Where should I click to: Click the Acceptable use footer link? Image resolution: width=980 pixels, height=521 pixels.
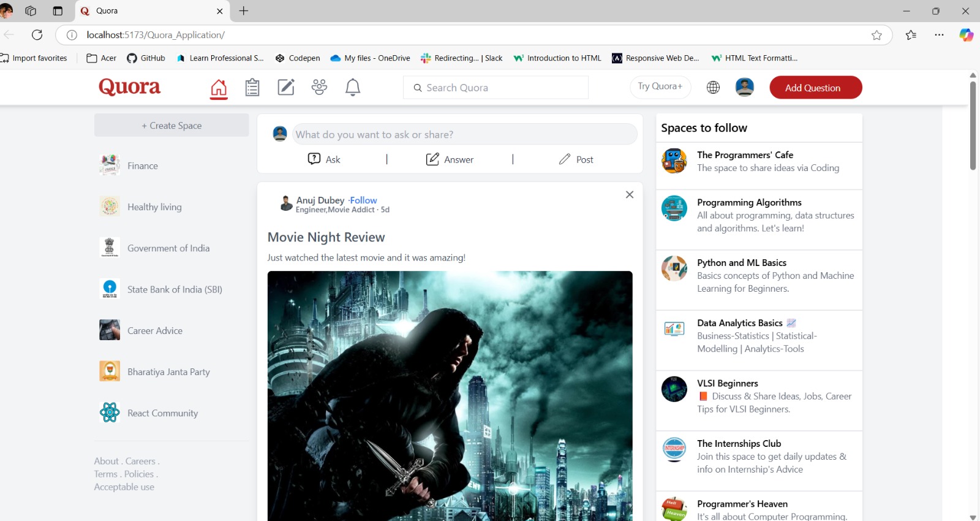click(124, 487)
